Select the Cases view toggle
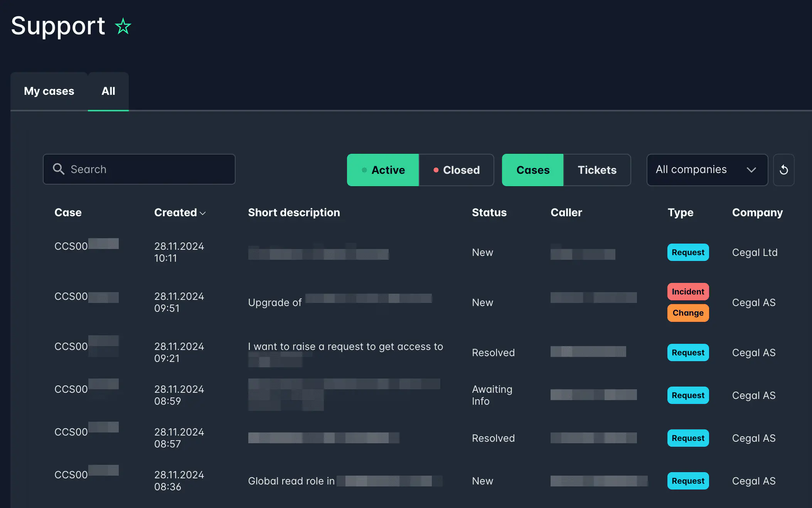812x508 pixels. pyautogui.click(x=533, y=170)
